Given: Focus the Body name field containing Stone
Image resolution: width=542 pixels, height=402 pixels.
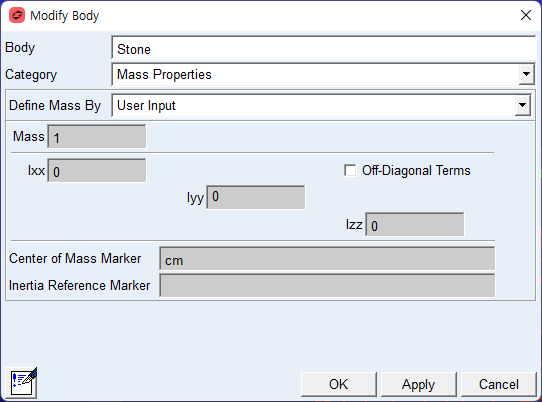Looking at the screenshot, I should 324,48.
